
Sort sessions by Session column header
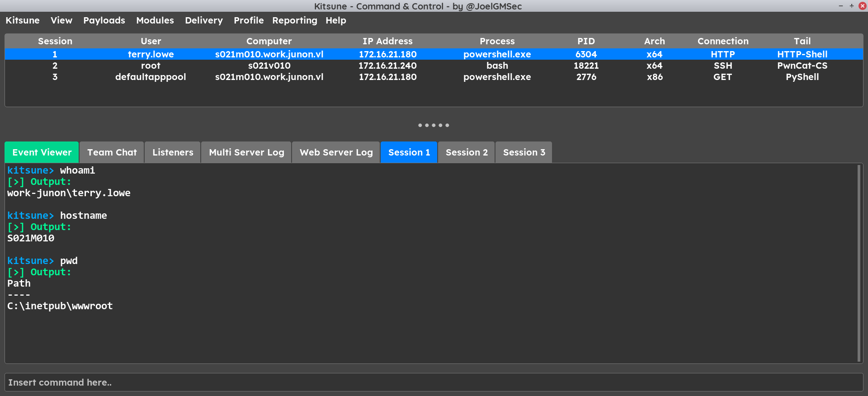tap(55, 41)
